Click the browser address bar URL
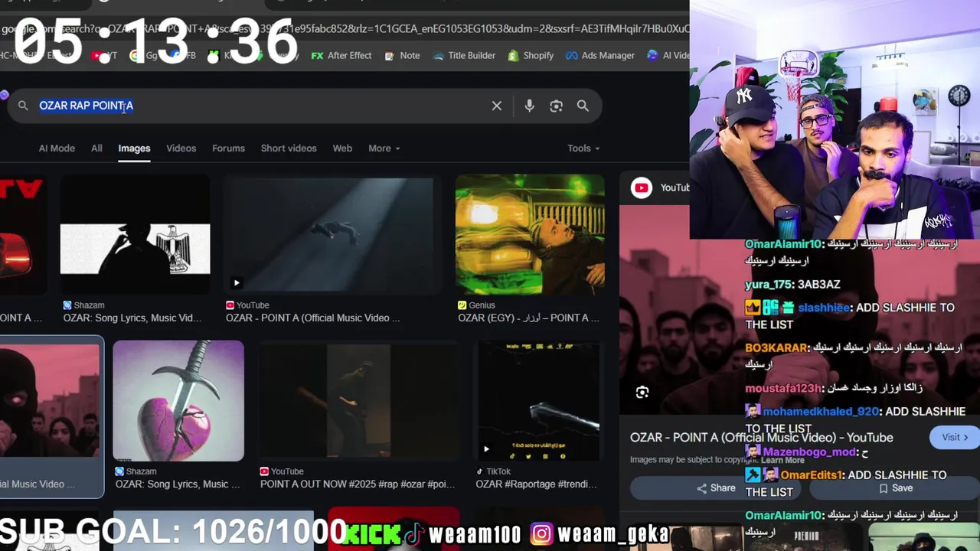The image size is (980, 551). (x=345, y=28)
